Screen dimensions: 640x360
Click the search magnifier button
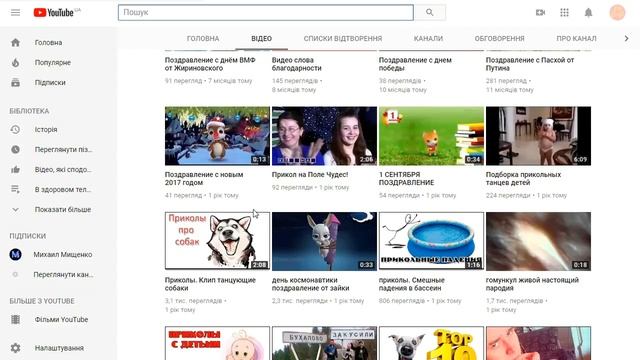429,12
